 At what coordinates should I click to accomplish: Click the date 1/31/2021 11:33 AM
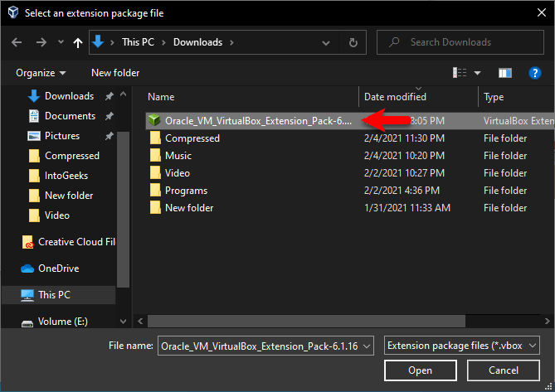coord(407,208)
